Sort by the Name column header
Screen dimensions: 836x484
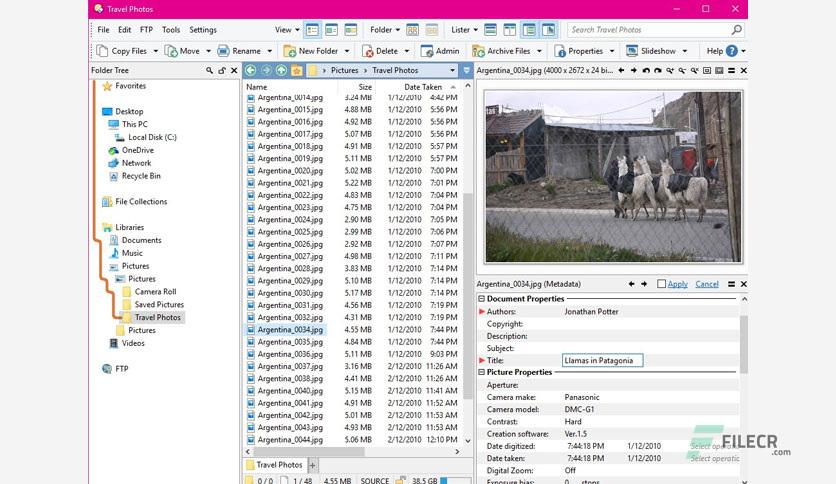(x=256, y=87)
